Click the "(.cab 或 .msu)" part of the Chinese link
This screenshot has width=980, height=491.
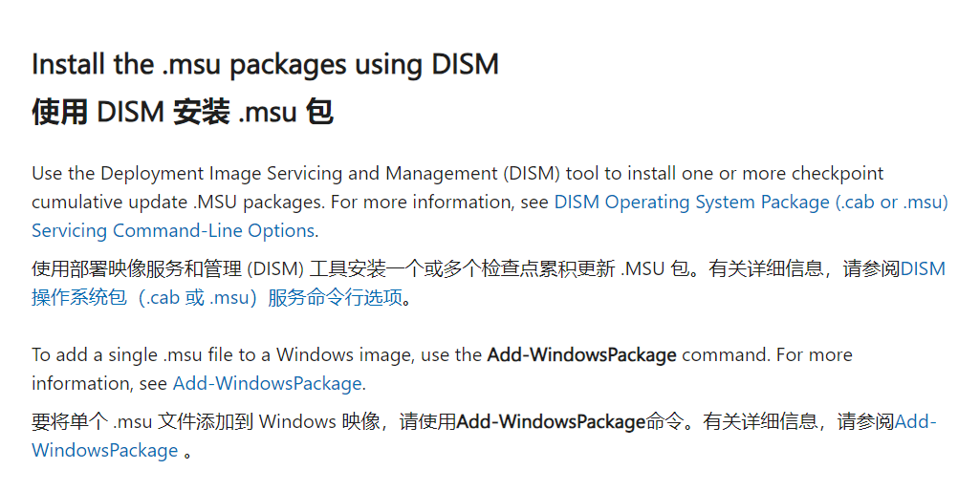coord(197,298)
